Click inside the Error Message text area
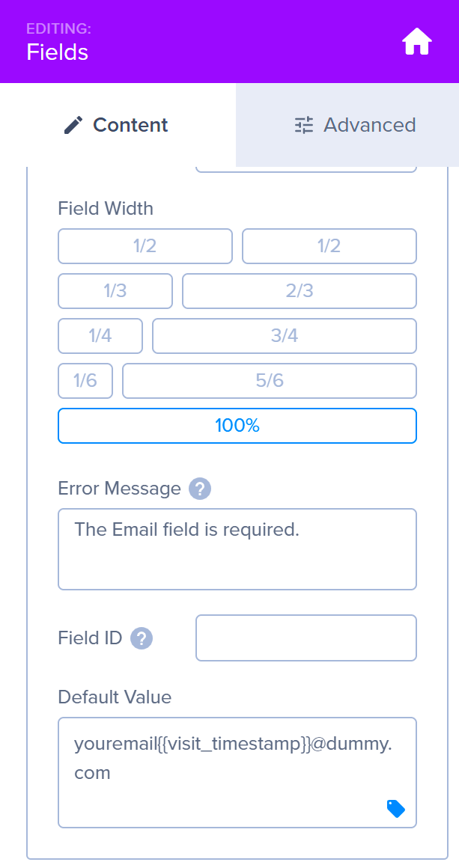Viewport: 459px width, 868px height. click(237, 548)
